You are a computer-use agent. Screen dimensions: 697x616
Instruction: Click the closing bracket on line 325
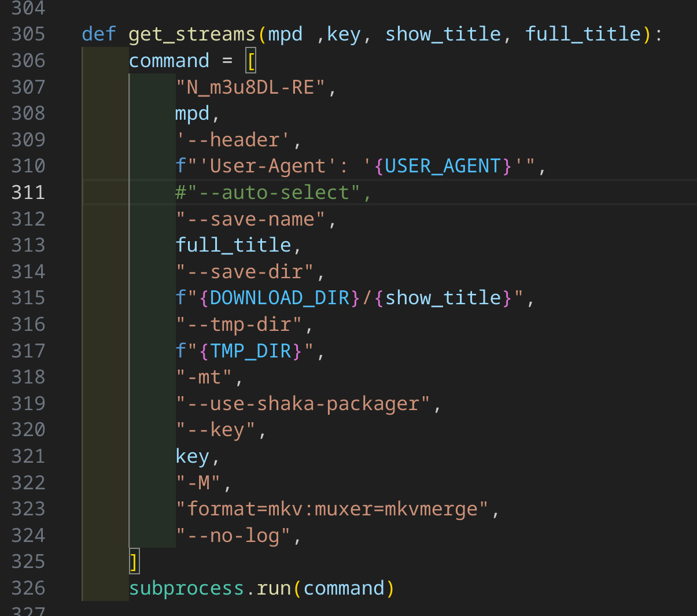click(x=134, y=562)
